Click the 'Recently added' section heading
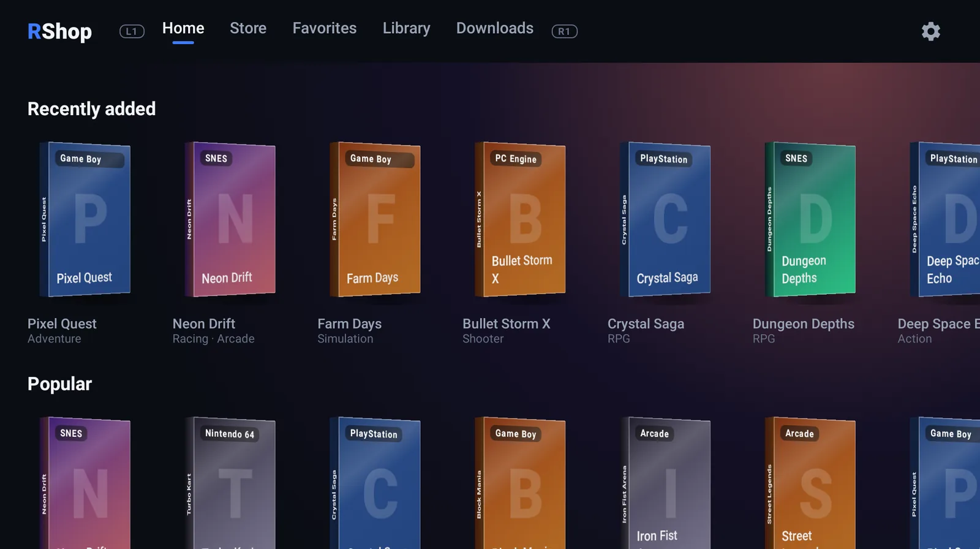The height and width of the screenshot is (549, 980). click(x=92, y=108)
